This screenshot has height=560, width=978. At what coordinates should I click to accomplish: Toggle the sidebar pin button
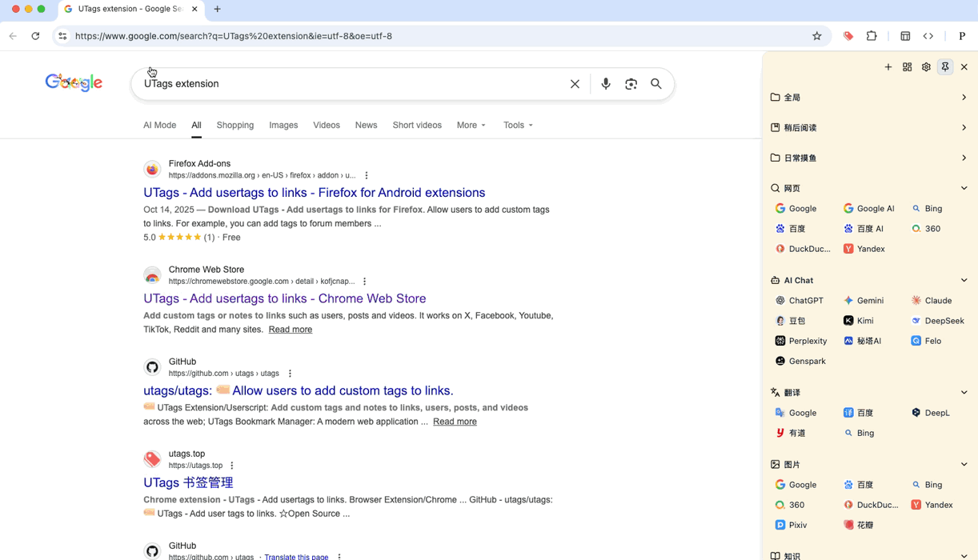click(945, 67)
